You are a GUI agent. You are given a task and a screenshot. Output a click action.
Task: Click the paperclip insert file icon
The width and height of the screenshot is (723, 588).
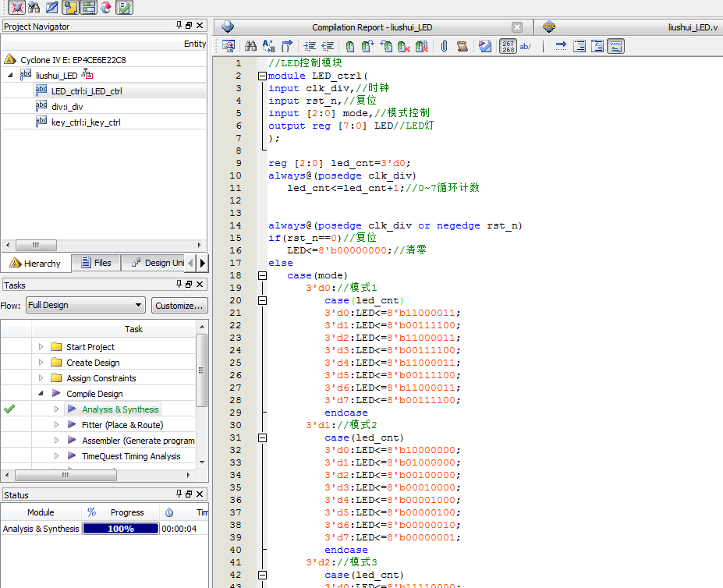(x=444, y=46)
